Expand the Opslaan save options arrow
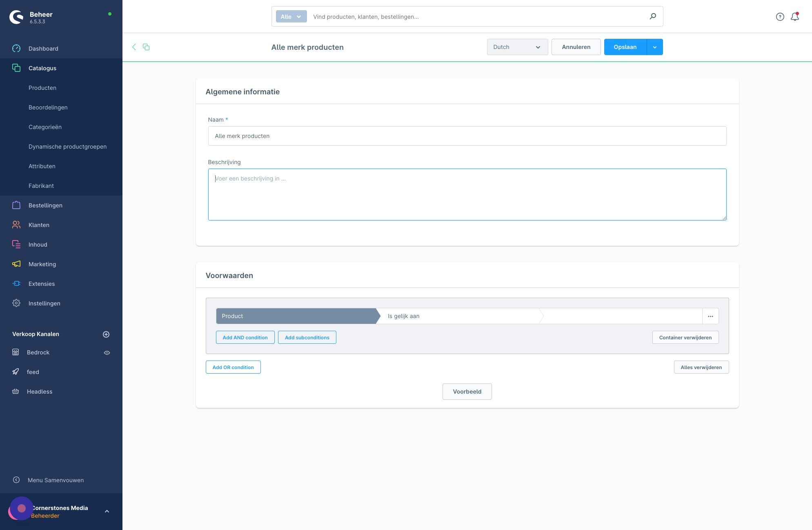The width and height of the screenshot is (812, 530). 655,47
